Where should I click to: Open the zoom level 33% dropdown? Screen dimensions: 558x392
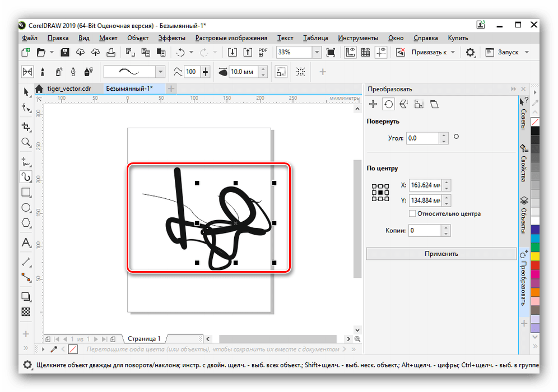coord(317,52)
